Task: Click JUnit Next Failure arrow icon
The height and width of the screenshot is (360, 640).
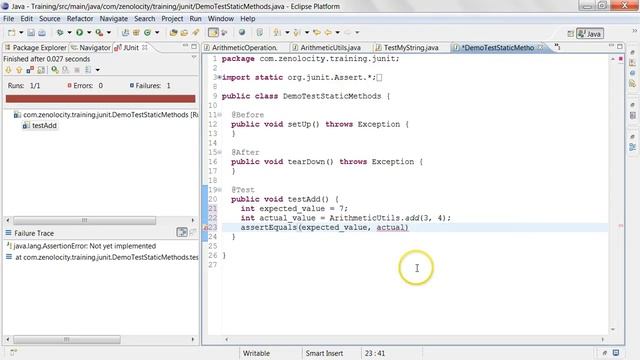Action: (x=8, y=70)
